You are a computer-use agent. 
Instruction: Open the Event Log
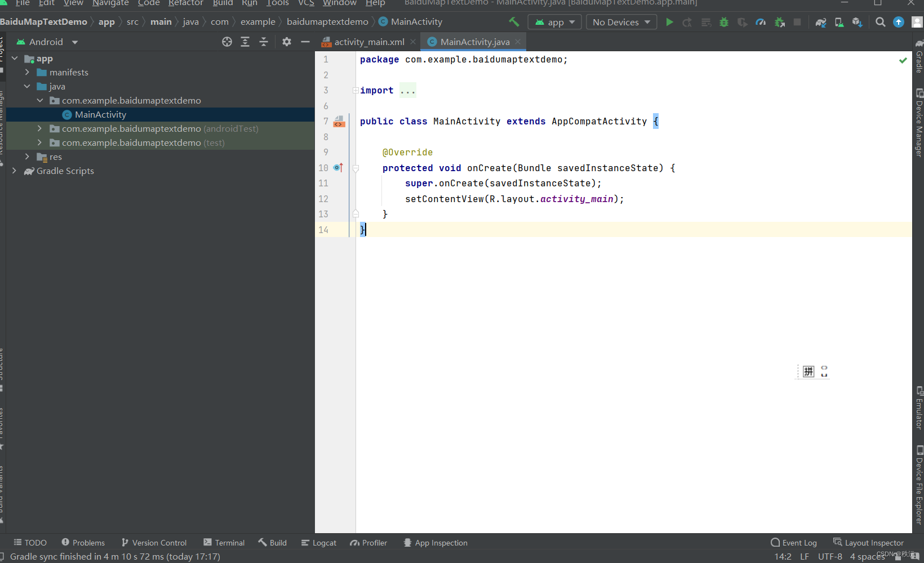(x=794, y=543)
